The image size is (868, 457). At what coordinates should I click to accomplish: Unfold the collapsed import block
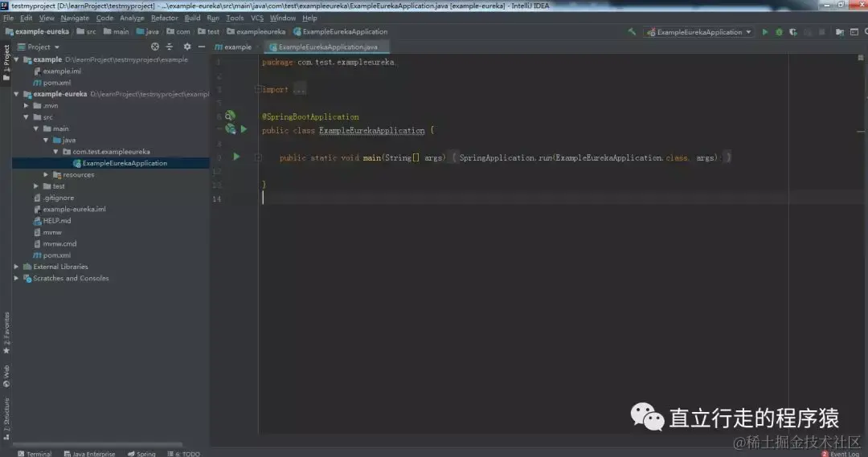(258, 89)
